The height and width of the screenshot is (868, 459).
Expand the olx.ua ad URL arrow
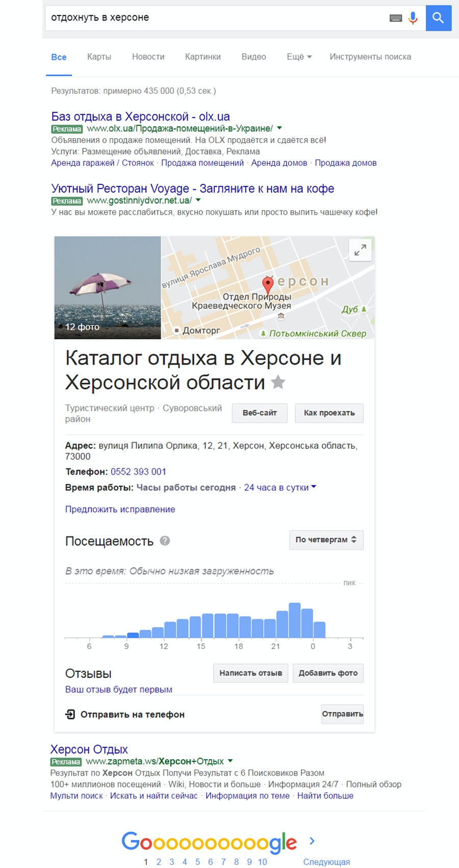(279, 128)
